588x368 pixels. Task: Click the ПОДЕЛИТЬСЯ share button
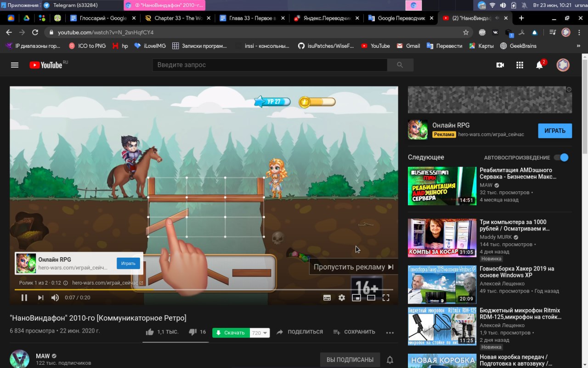click(x=300, y=332)
